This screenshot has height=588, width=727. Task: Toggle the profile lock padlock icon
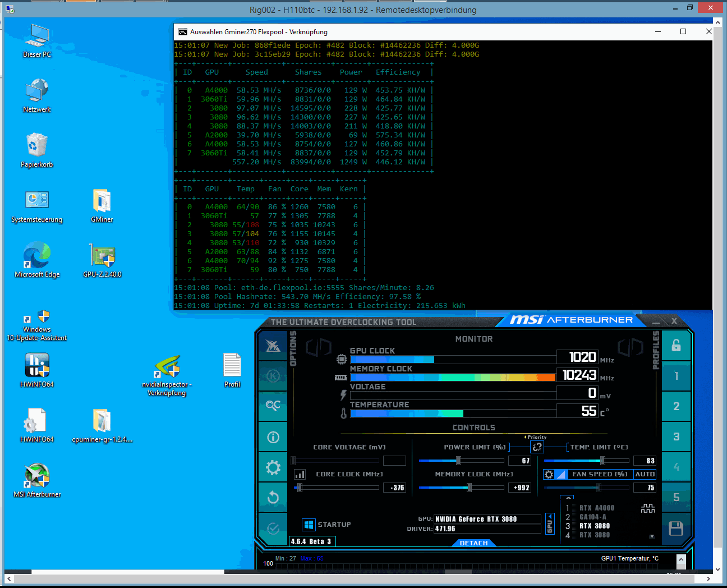coord(676,346)
